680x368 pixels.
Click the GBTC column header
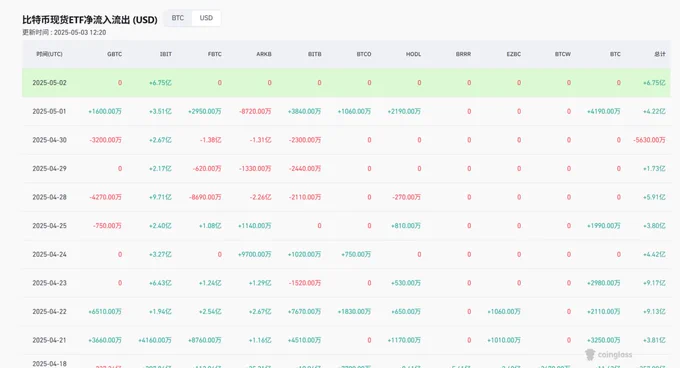(x=114, y=54)
